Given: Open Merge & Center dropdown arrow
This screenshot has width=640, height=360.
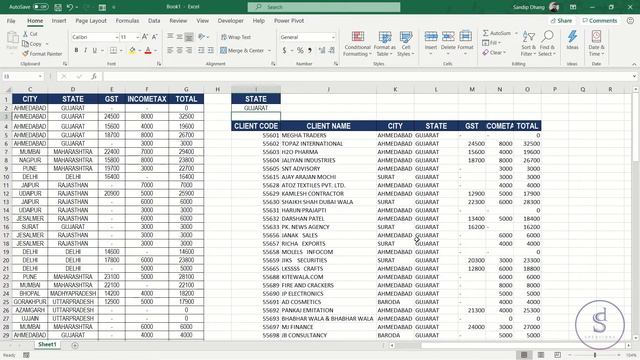Looking at the screenshot, I should [269, 51].
